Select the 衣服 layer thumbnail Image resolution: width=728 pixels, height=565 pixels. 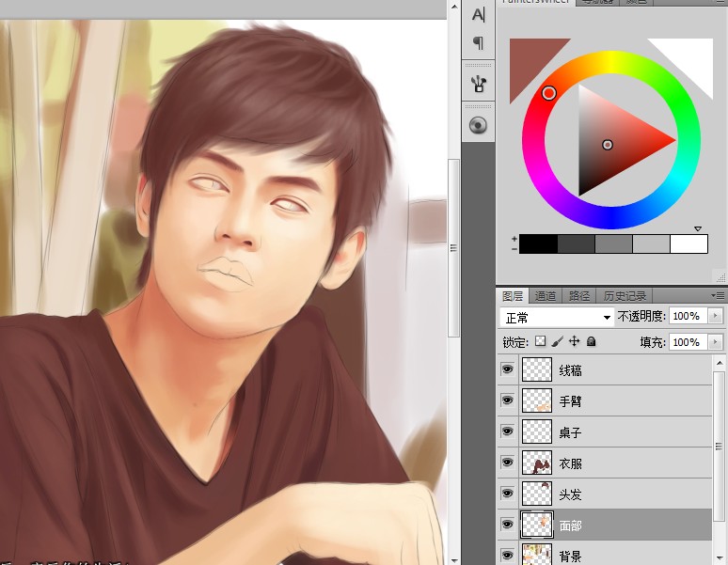[x=537, y=463]
